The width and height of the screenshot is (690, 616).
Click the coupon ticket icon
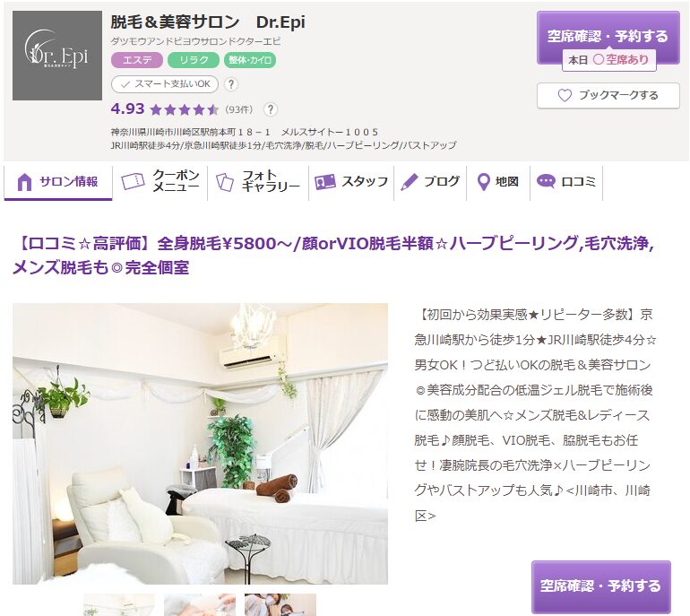(x=133, y=181)
